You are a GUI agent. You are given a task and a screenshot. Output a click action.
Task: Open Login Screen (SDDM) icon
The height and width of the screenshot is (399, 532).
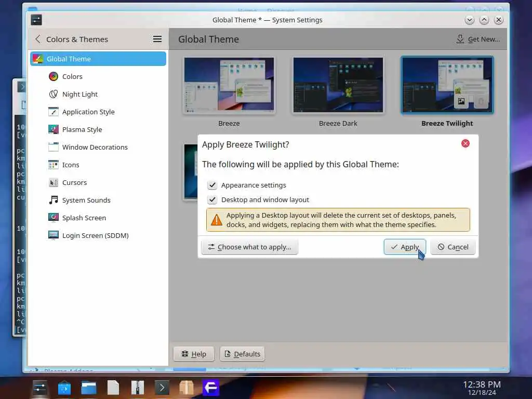pos(54,235)
